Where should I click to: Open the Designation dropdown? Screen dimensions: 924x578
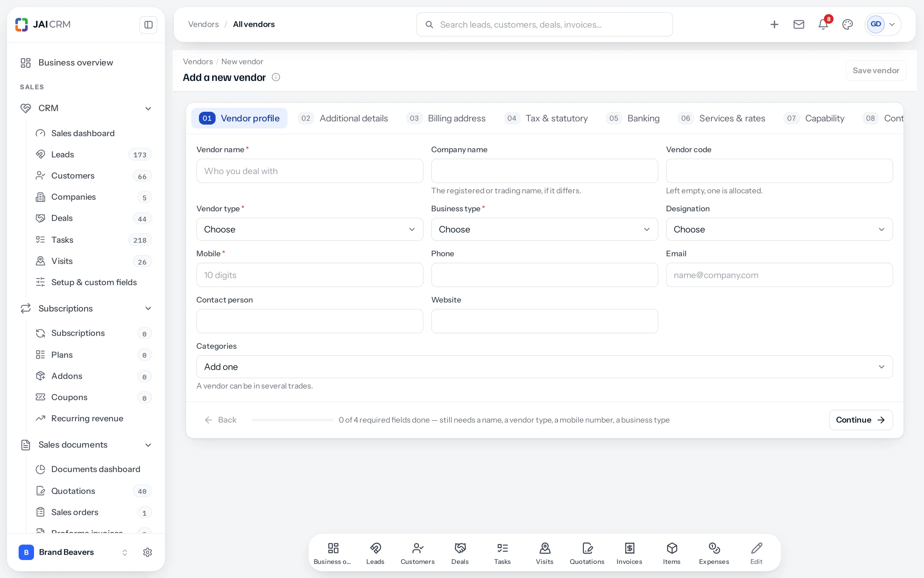[x=779, y=229]
